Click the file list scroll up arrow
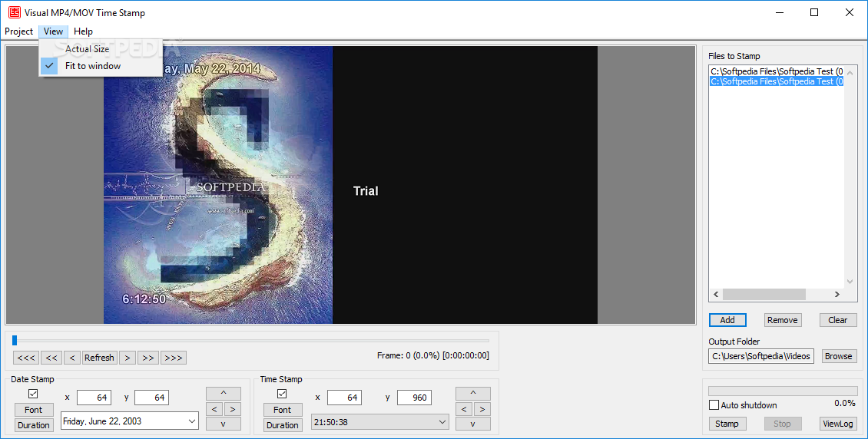The image size is (868, 439). pyautogui.click(x=850, y=73)
